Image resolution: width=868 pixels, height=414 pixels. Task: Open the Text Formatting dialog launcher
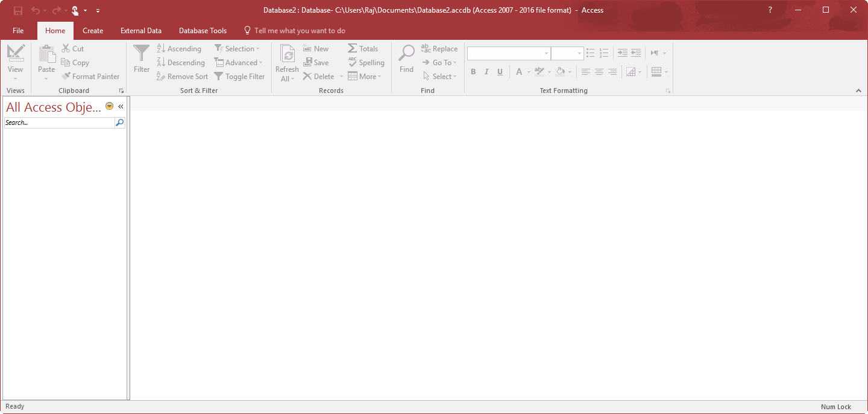click(668, 91)
